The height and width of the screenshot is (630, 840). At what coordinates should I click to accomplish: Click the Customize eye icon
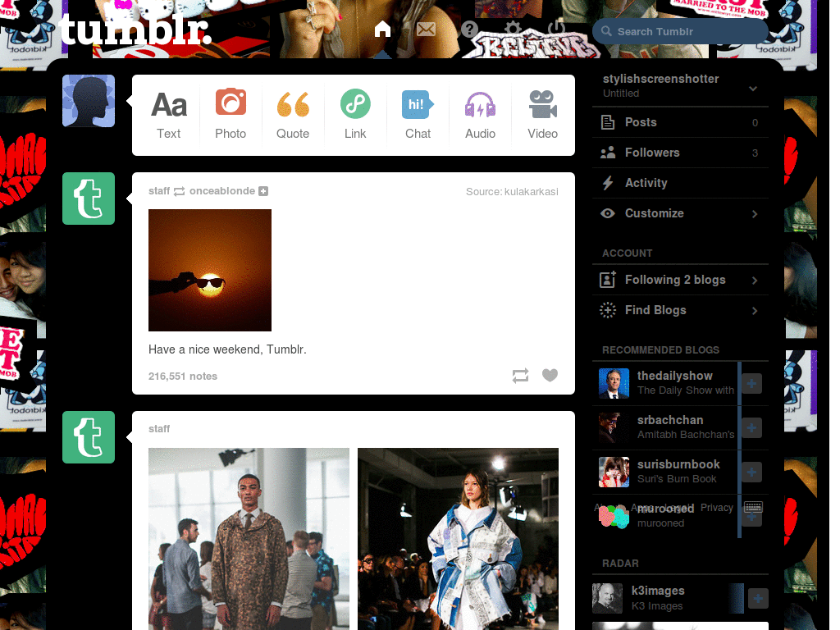(x=608, y=213)
